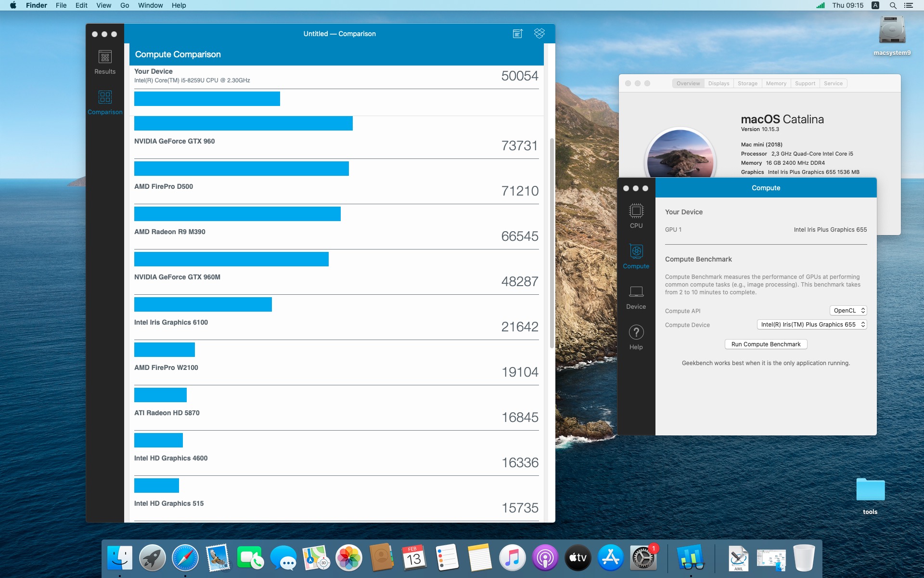Viewport: 924px width, 578px height.
Task: Click the CPU benchmark sidebar icon
Action: tap(636, 216)
